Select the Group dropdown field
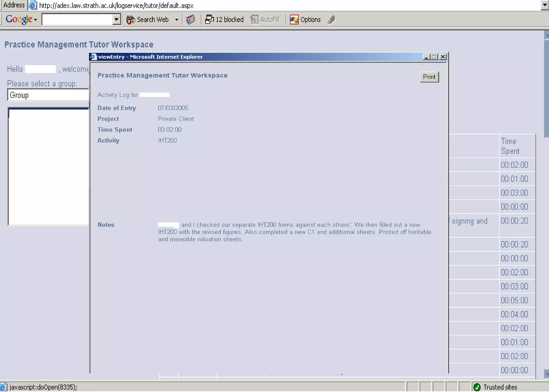 48,95
